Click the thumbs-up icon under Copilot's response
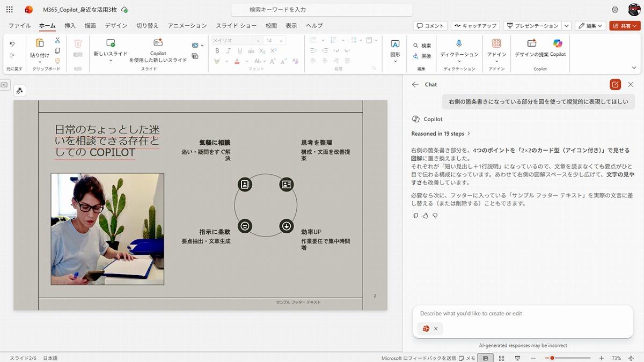Viewport: 644px width, 362px height. coord(426,216)
